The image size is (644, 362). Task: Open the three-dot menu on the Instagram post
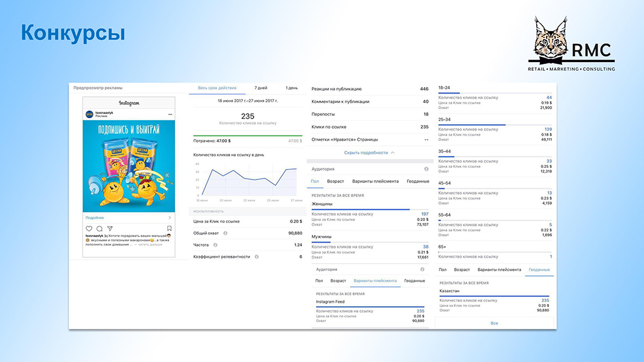coord(170,113)
